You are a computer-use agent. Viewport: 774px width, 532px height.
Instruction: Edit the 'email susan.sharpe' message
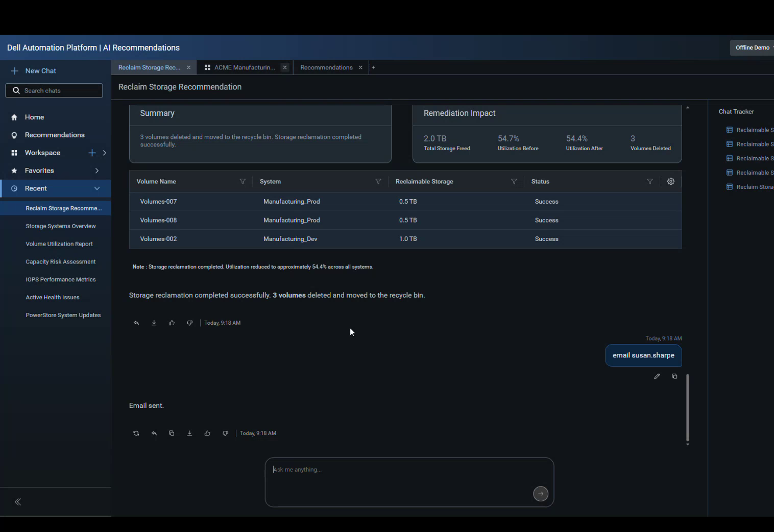[x=657, y=376]
